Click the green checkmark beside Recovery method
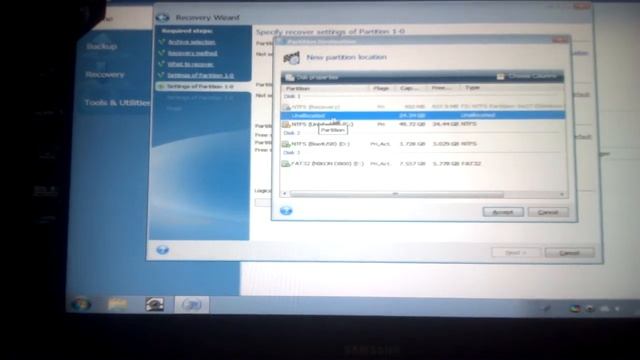 [x=162, y=53]
